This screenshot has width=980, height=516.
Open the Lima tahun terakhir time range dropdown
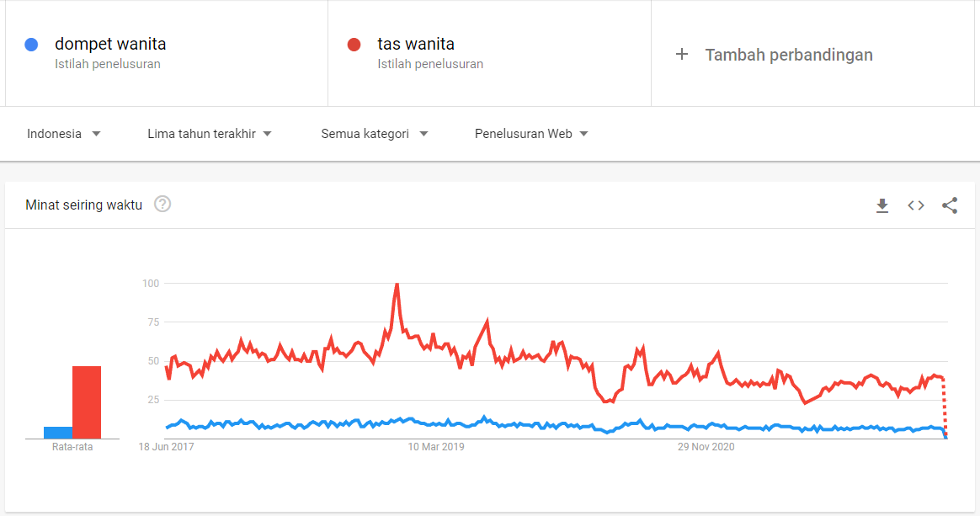pos(210,134)
